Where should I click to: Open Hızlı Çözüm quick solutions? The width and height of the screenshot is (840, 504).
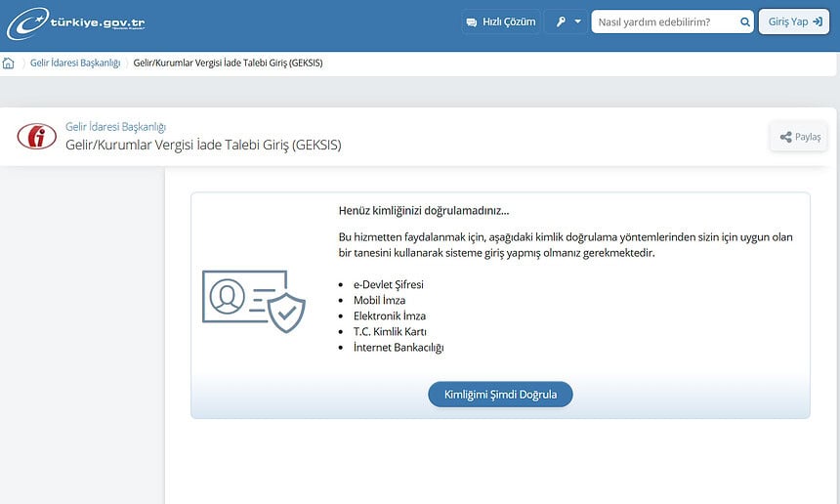pyautogui.click(x=501, y=21)
